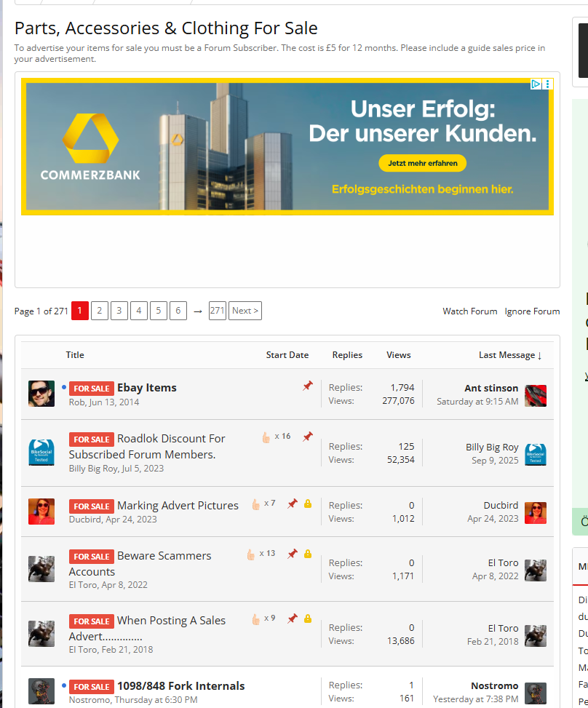
Task: Click the Ignore Forum link
Action: coord(532,311)
